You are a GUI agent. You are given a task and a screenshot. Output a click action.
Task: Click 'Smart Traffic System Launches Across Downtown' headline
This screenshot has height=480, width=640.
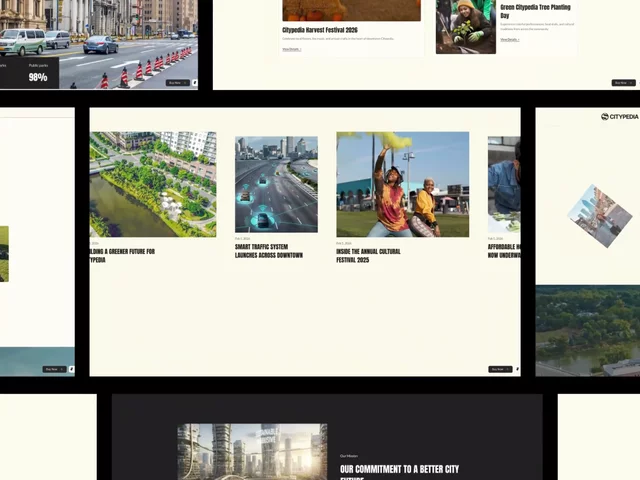(x=269, y=251)
